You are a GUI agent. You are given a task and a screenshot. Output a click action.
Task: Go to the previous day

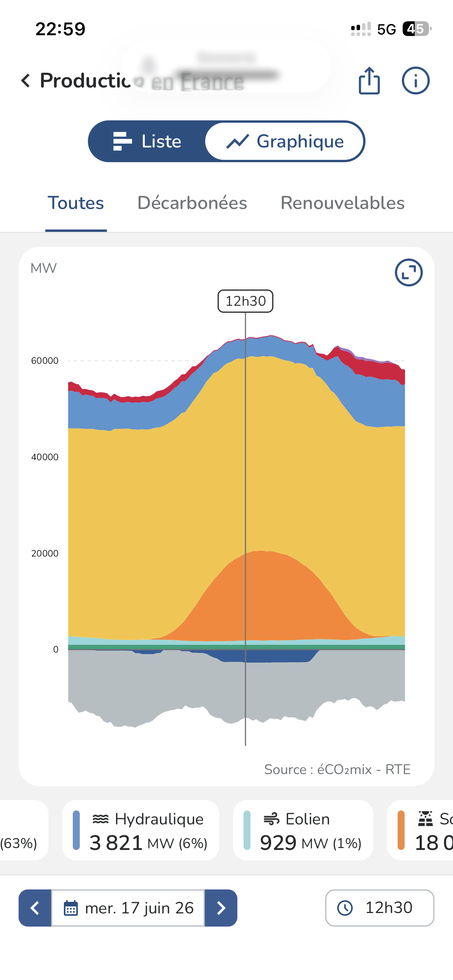(x=35, y=908)
